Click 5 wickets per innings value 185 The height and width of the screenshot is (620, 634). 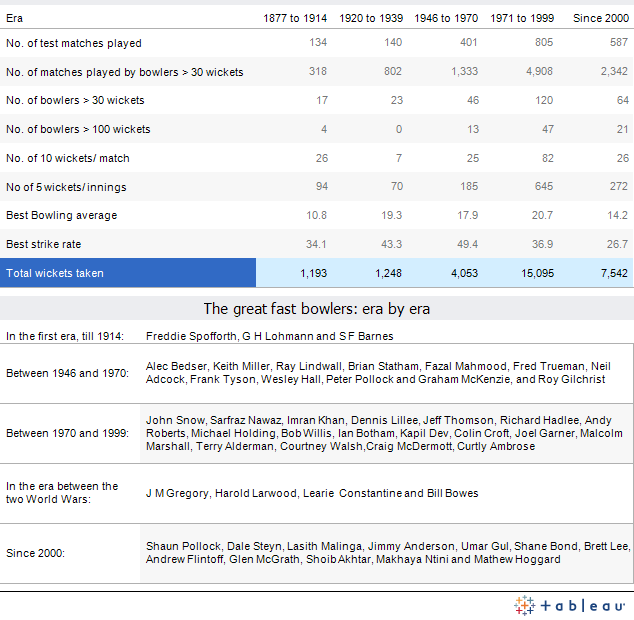[469, 186]
